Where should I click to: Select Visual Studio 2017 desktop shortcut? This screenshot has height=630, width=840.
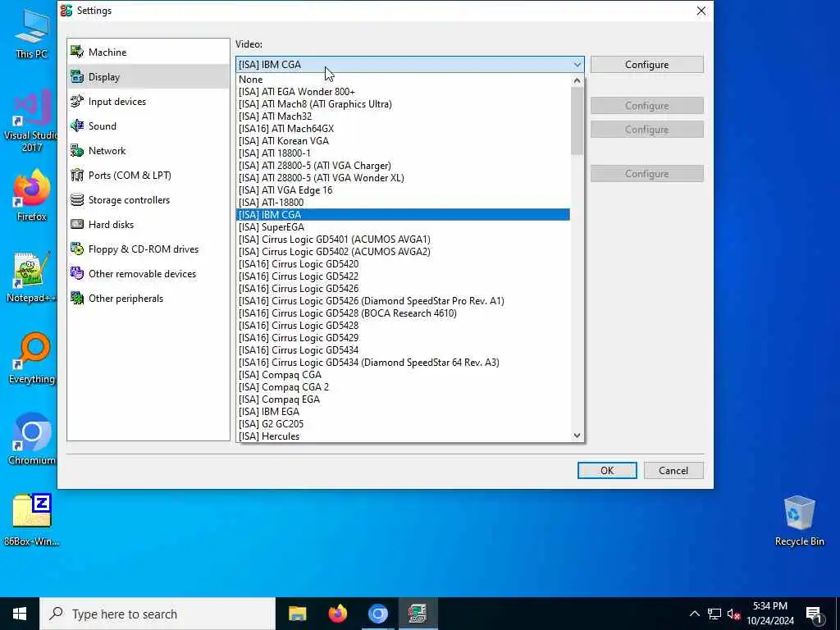click(31, 121)
